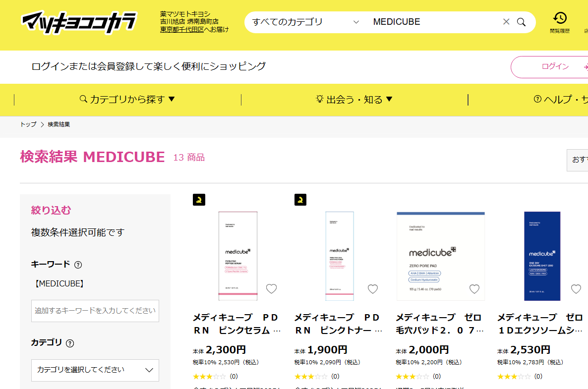Screen dimensions: 588x389
Task: Click the ログイン button
Action: coord(550,67)
